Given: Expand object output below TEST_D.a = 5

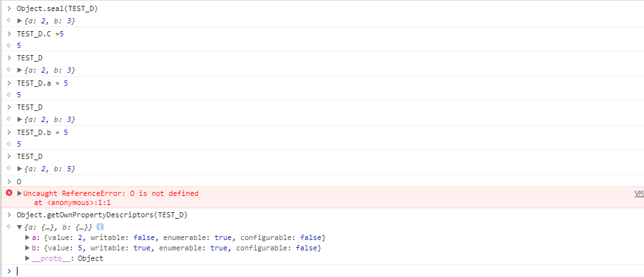Looking at the screenshot, I should point(19,119).
